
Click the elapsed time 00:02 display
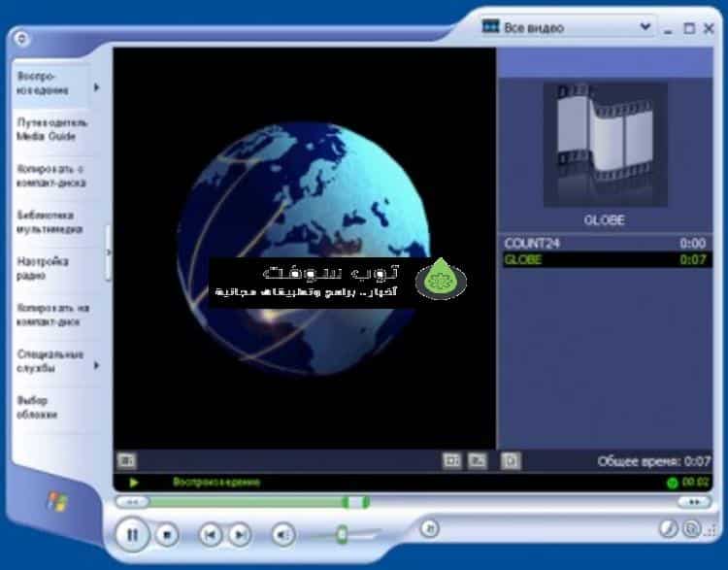pos(696,483)
